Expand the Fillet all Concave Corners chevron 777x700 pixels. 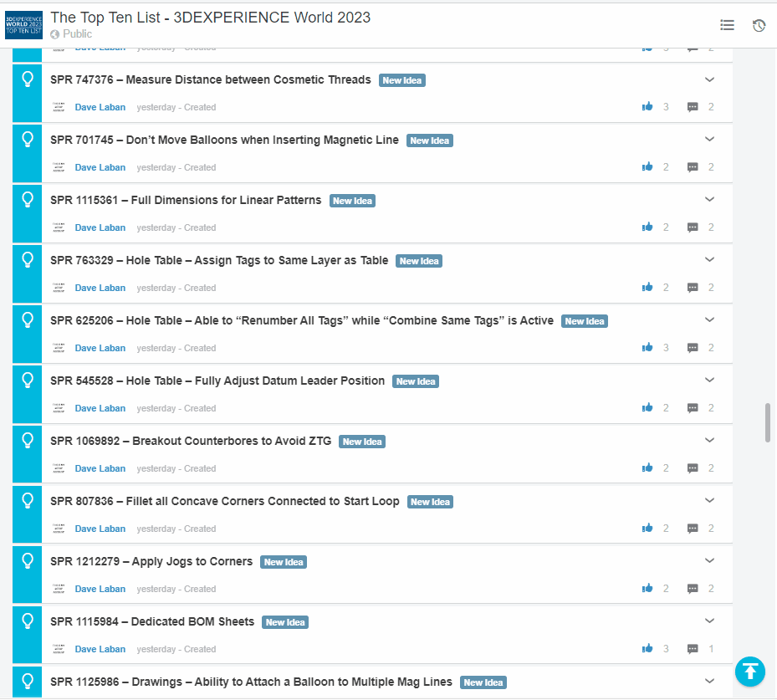[x=709, y=501]
